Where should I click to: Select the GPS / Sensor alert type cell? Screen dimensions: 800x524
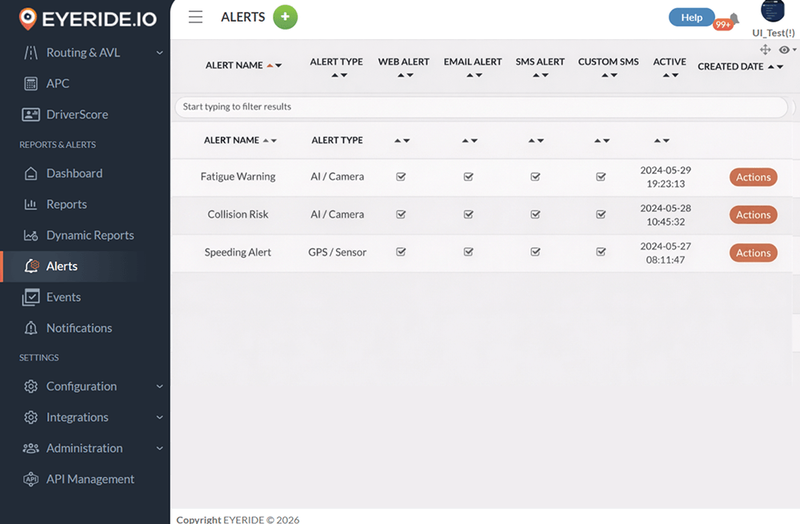(337, 252)
